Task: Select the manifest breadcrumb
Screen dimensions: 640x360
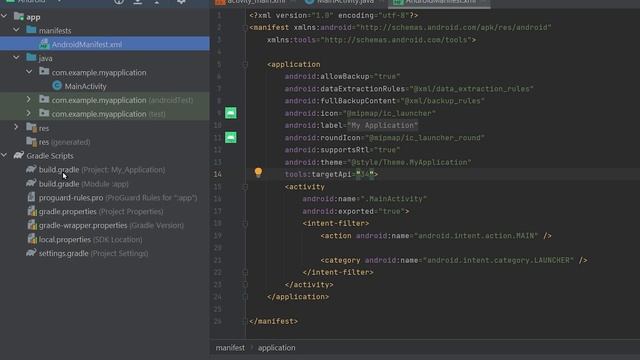Action: pyautogui.click(x=230, y=348)
